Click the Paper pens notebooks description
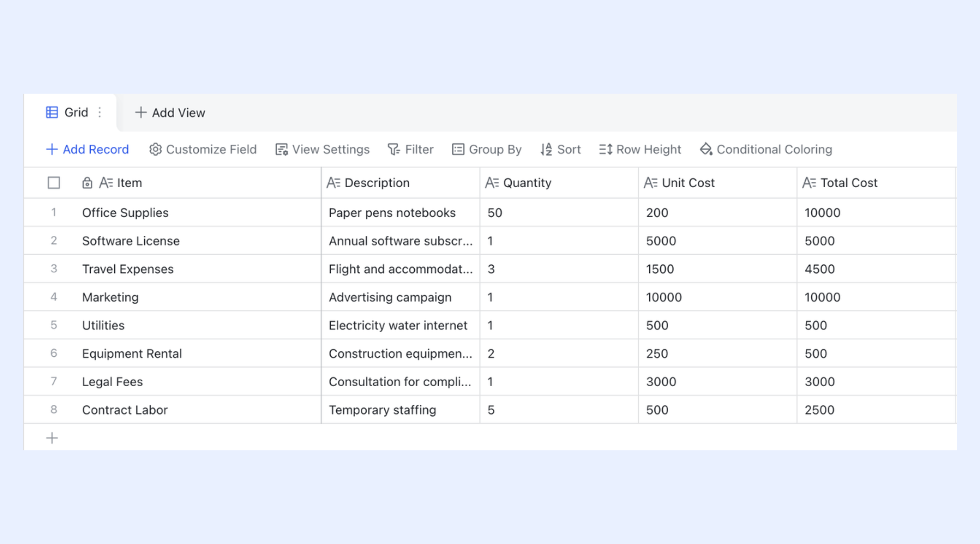980x544 pixels. [x=401, y=213]
